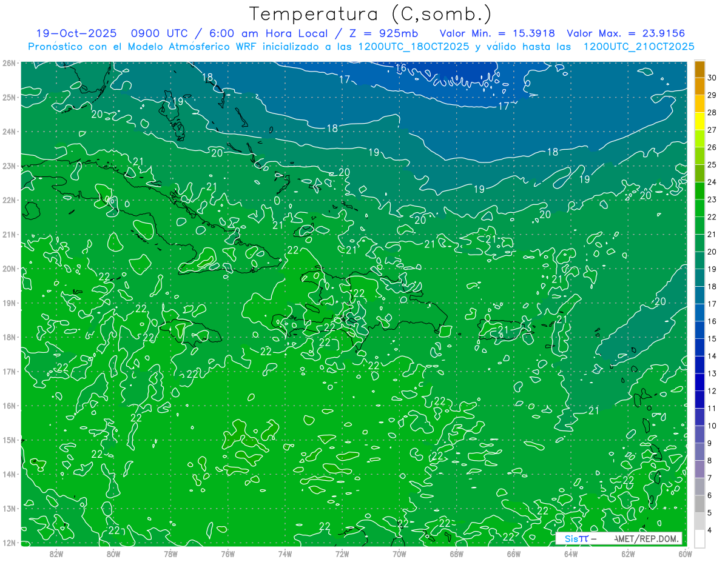This screenshot has width=728, height=562.
Task: Click the latitude axis label '22N'
Action: (8, 200)
